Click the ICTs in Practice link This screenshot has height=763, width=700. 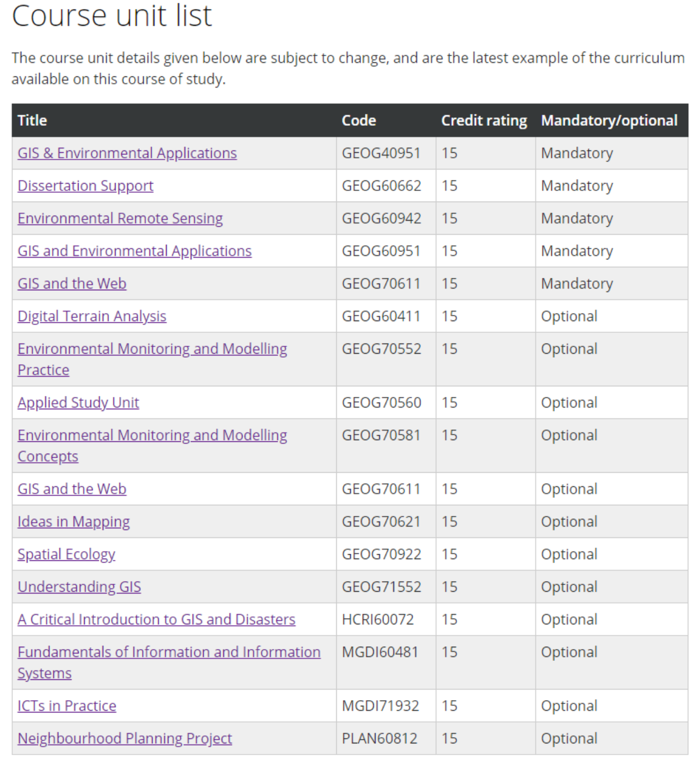pyautogui.click(x=67, y=706)
